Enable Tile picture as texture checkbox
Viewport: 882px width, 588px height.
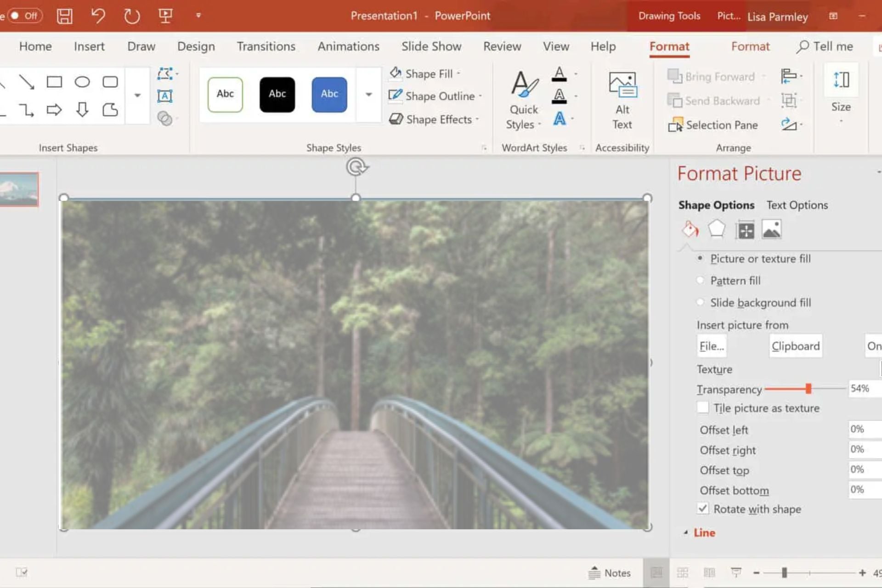click(x=703, y=407)
